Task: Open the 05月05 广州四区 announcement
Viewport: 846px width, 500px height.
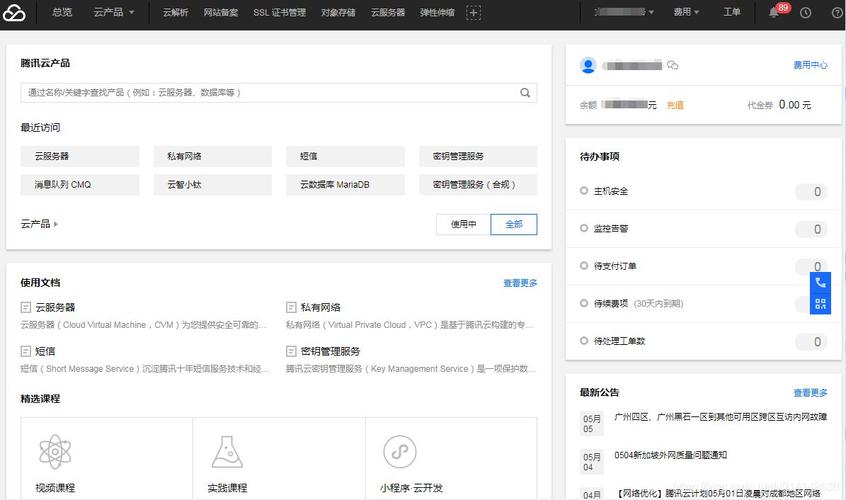Action: [720, 417]
